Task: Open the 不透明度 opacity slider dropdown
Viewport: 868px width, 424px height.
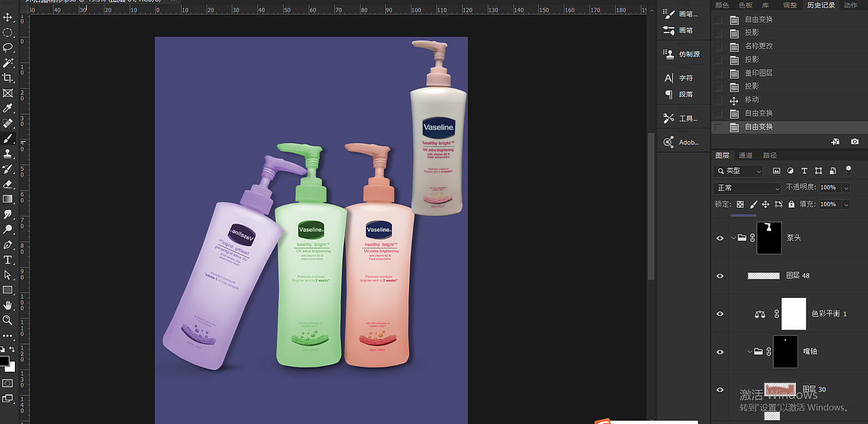Action: coord(846,188)
